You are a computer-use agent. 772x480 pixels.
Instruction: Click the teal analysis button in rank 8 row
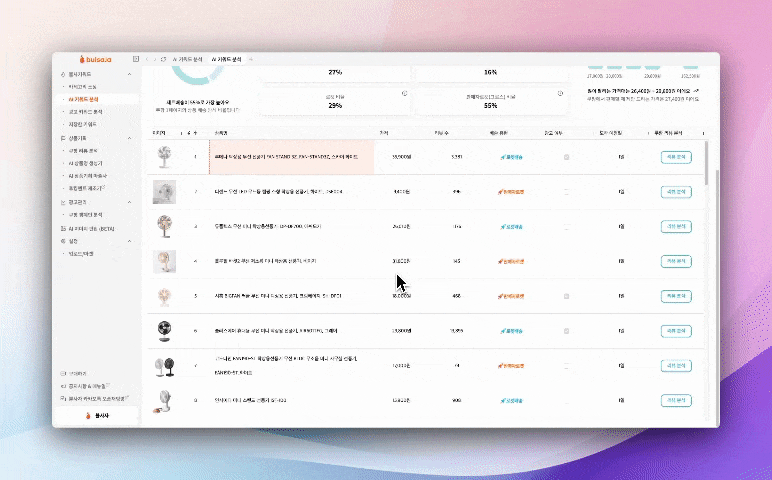coord(676,401)
